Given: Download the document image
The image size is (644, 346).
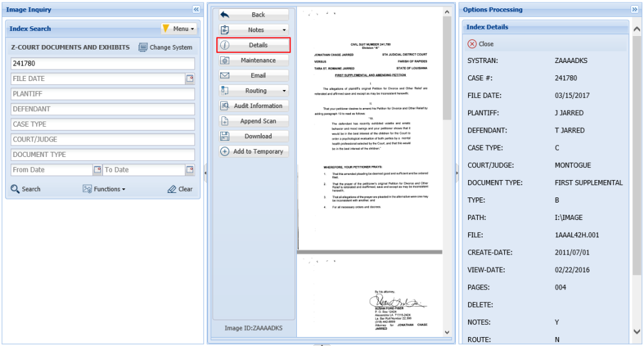Looking at the screenshot, I should pos(253,136).
